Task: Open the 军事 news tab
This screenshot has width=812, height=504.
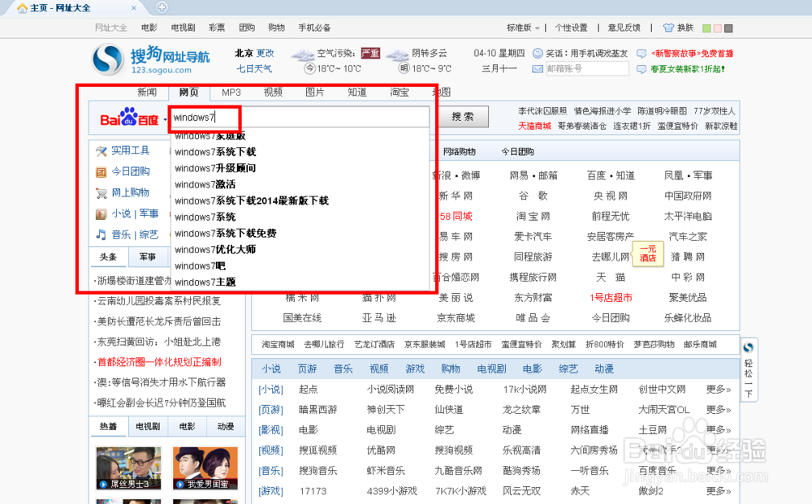Action: click(148, 256)
